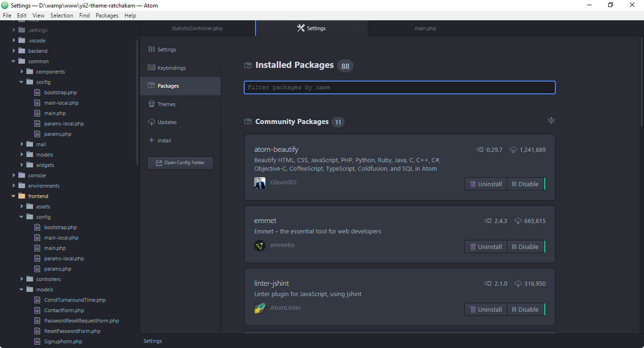Viewport: 644px width, 348px height.
Task: Open the File menu
Action: [x=7, y=16]
